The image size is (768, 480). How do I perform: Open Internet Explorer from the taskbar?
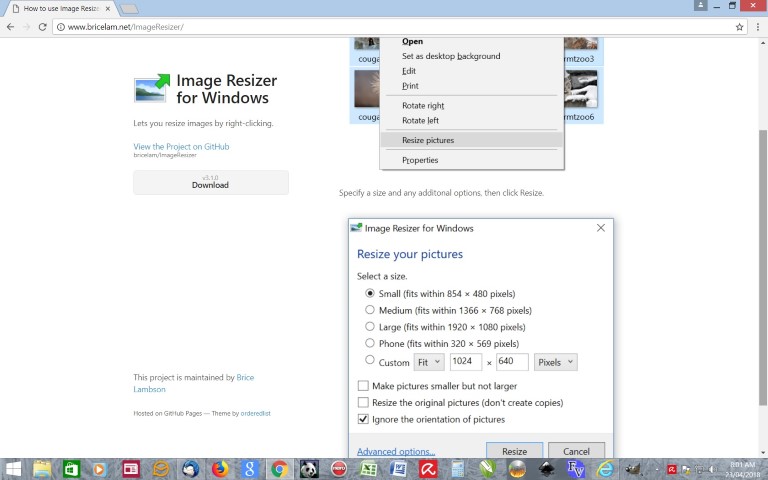tap(606, 469)
